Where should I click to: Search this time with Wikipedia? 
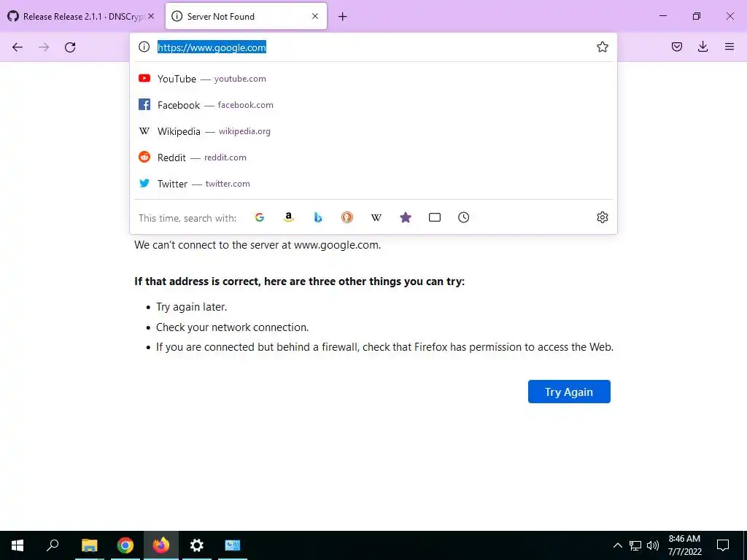(376, 217)
